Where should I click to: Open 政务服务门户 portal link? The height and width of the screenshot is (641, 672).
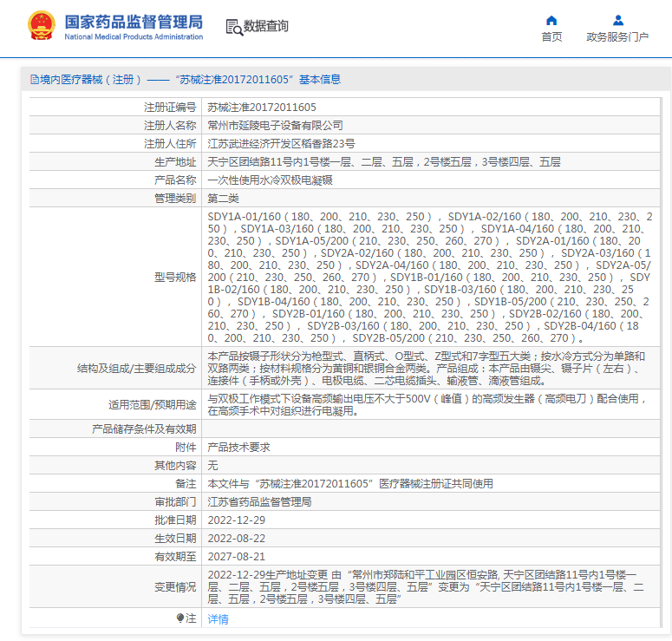(617, 37)
